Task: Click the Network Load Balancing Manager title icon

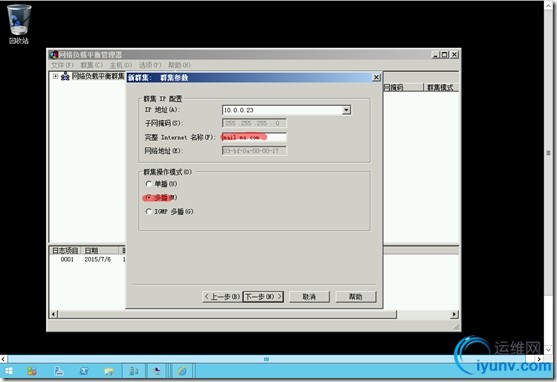Action: click(x=53, y=55)
